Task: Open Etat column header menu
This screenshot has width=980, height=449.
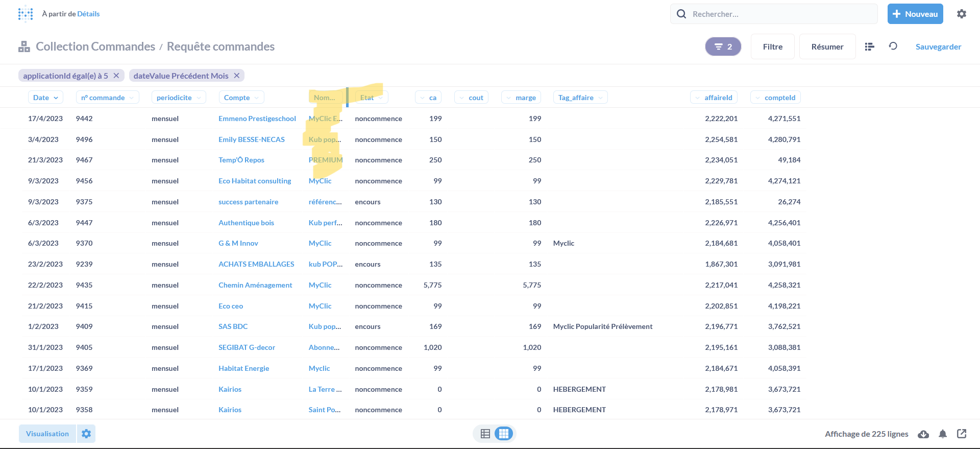Action: point(372,98)
